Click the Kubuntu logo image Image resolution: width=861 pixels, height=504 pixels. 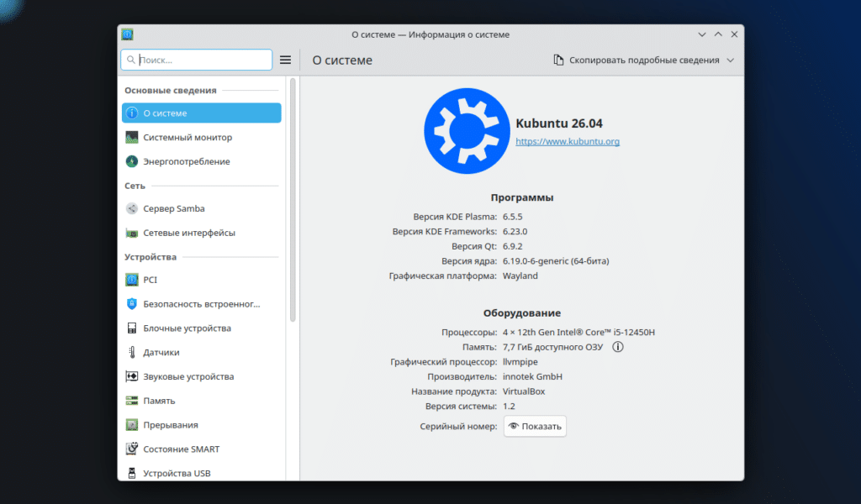pos(467,130)
